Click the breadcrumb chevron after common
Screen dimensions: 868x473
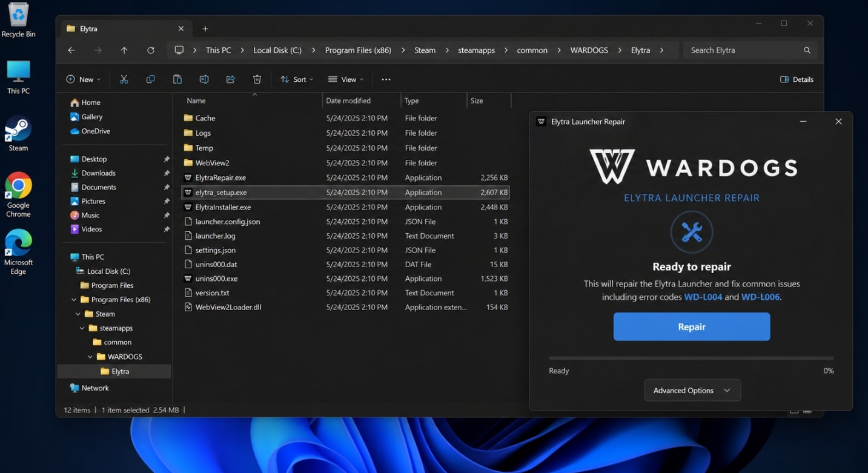click(558, 50)
